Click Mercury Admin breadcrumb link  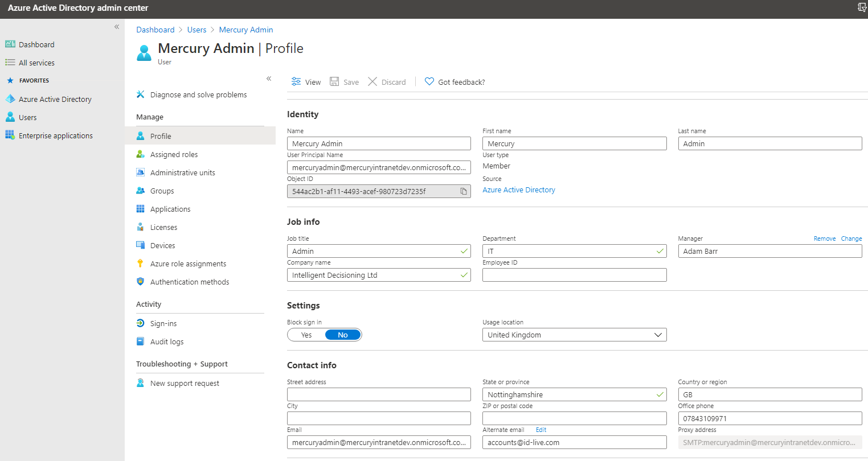pyautogui.click(x=246, y=30)
